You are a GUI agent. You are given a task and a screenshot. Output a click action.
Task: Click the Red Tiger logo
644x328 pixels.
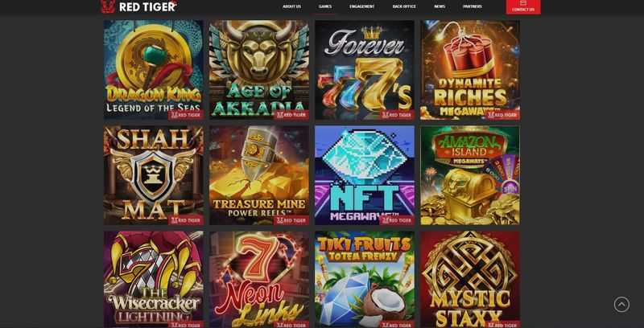pyautogui.click(x=139, y=6)
